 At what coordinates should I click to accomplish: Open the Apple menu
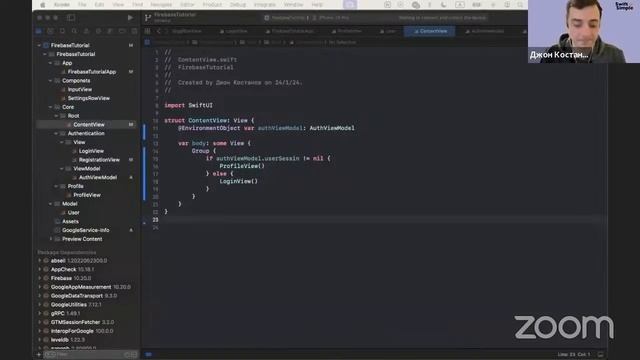[42, 4]
